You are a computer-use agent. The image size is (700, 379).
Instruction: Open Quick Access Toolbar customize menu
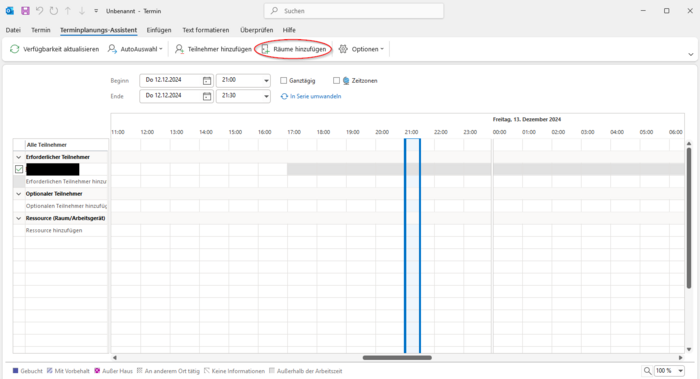(x=96, y=11)
